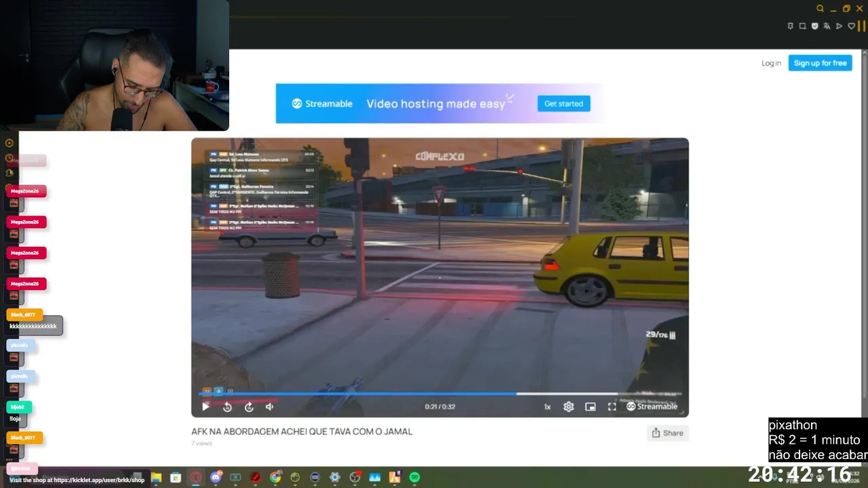Click the green Xbox taskbar icon
Screen dimensions: 868x488
(x=235, y=477)
